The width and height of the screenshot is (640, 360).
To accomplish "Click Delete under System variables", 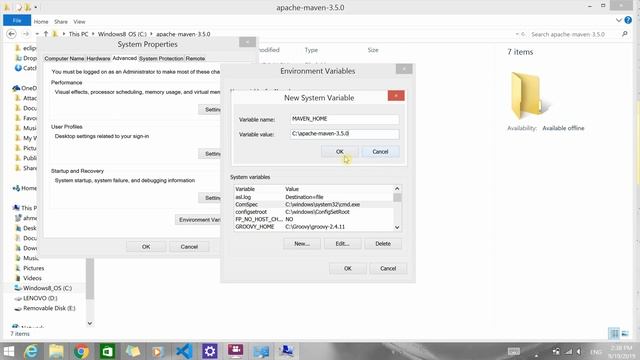I will click(383, 244).
